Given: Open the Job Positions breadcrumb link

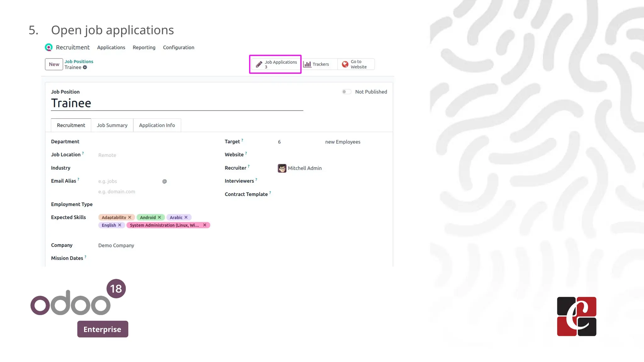Looking at the screenshot, I should [x=79, y=62].
